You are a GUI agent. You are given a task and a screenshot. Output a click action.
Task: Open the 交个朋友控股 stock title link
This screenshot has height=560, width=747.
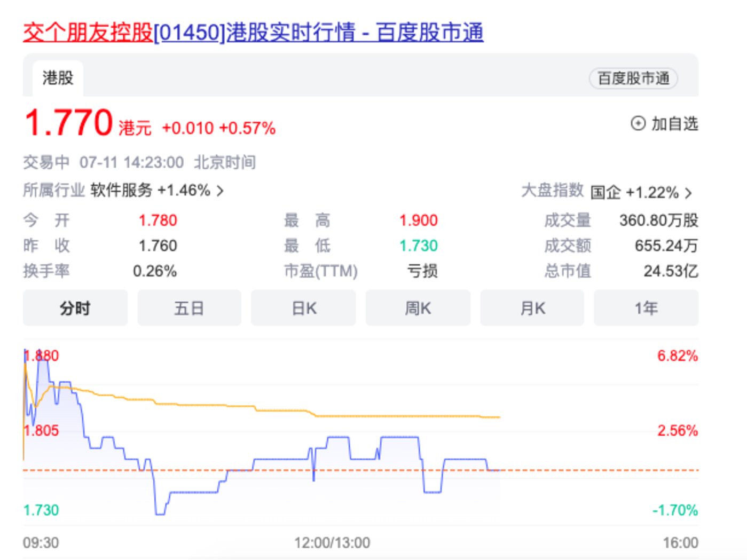click(253, 33)
